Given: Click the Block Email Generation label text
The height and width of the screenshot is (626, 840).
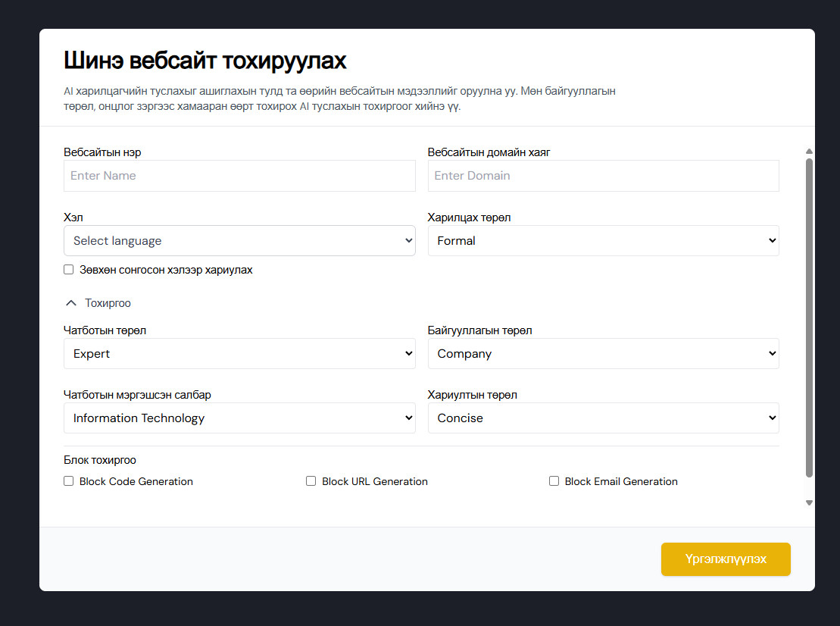Looking at the screenshot, I should pyautogui.click(x=621, y=482).
